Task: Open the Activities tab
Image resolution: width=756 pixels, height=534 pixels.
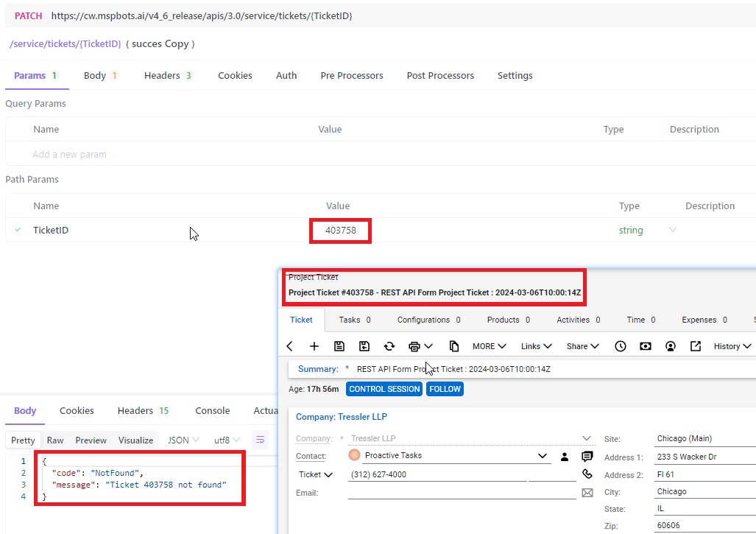Action: (579, 320)
